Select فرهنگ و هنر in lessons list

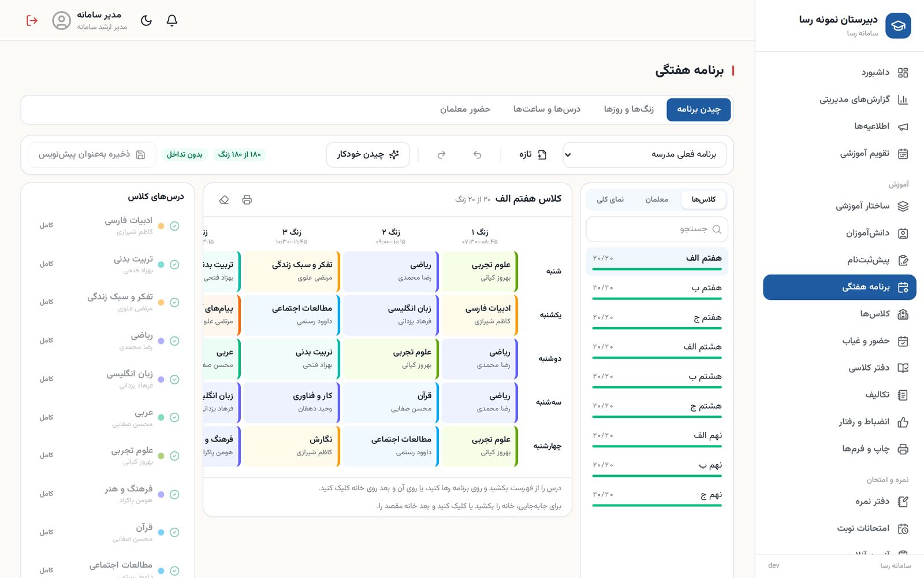click(x=108, y=494)
